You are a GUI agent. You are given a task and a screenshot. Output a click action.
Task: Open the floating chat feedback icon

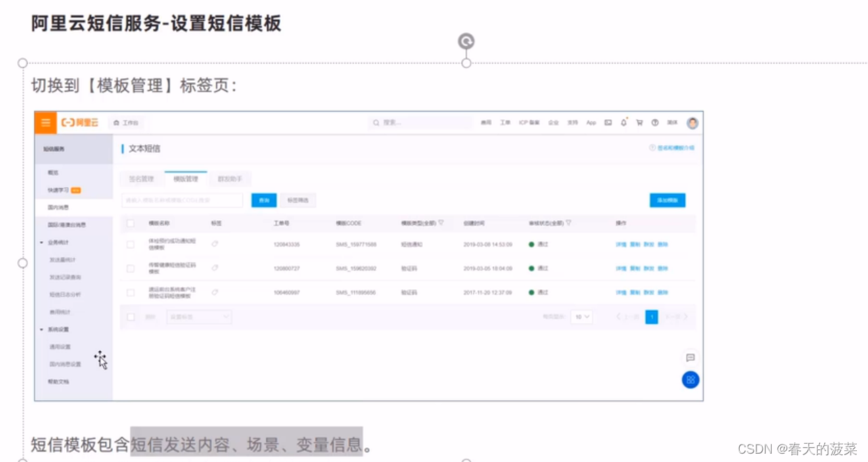(690, 357)
